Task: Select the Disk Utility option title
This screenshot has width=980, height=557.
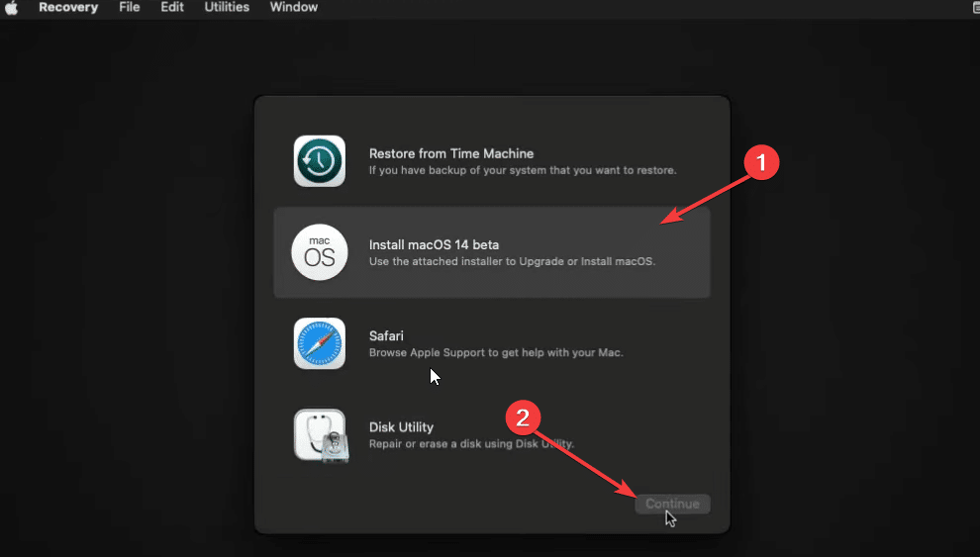Action: tap(401, 427)
